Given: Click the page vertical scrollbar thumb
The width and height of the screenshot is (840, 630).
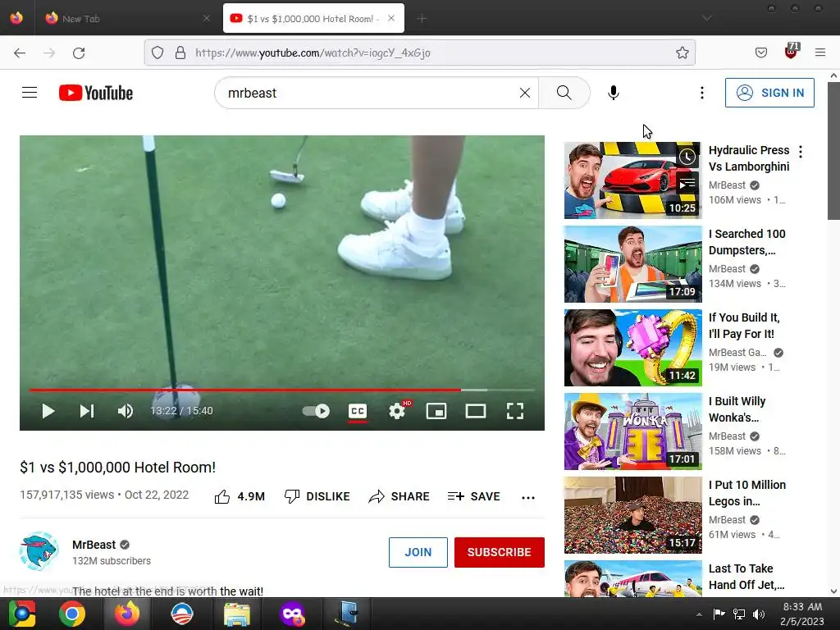Looking at the screenshot, I should pyautogui.click(x=833, y=150).
